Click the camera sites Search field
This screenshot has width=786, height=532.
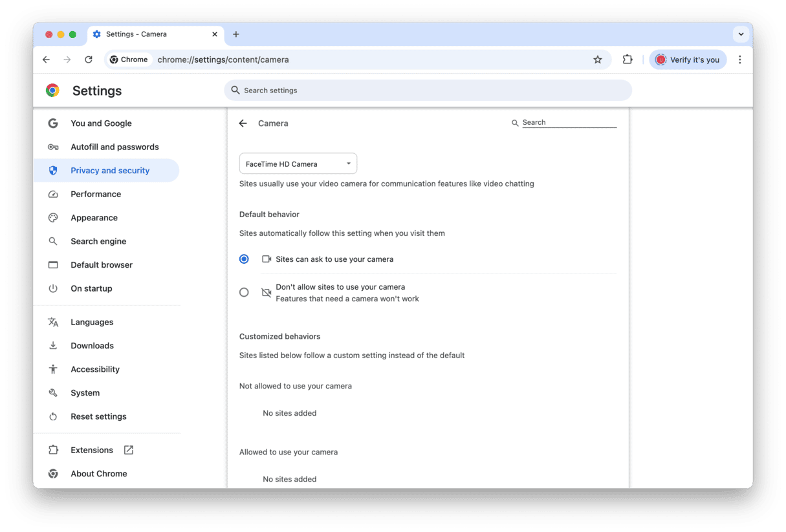568,123
